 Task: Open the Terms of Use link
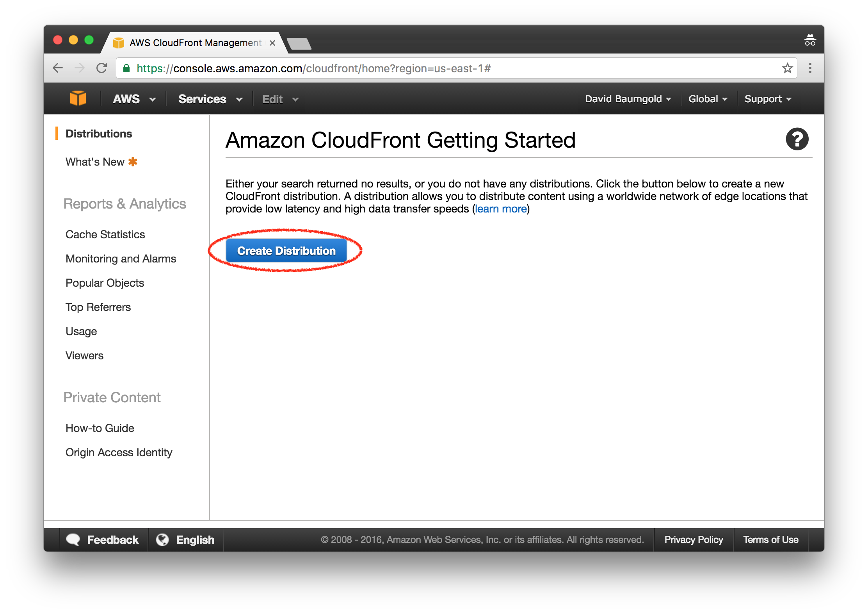pos(771,539)
